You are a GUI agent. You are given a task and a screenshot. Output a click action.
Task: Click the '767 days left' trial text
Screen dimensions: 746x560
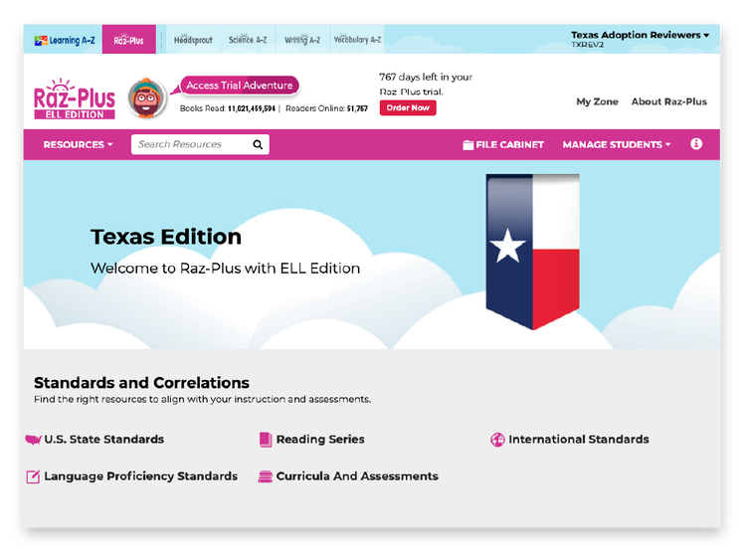[x=426, y=85]
